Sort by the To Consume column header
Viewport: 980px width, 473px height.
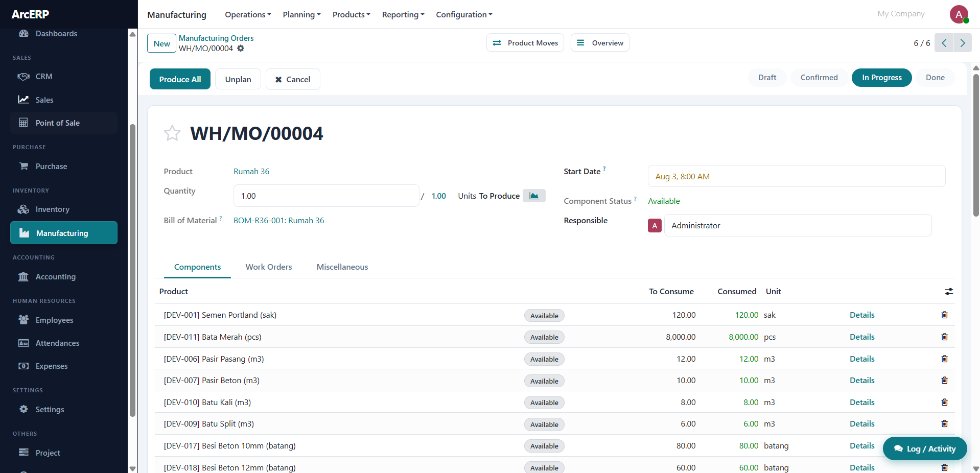(671, 292)
